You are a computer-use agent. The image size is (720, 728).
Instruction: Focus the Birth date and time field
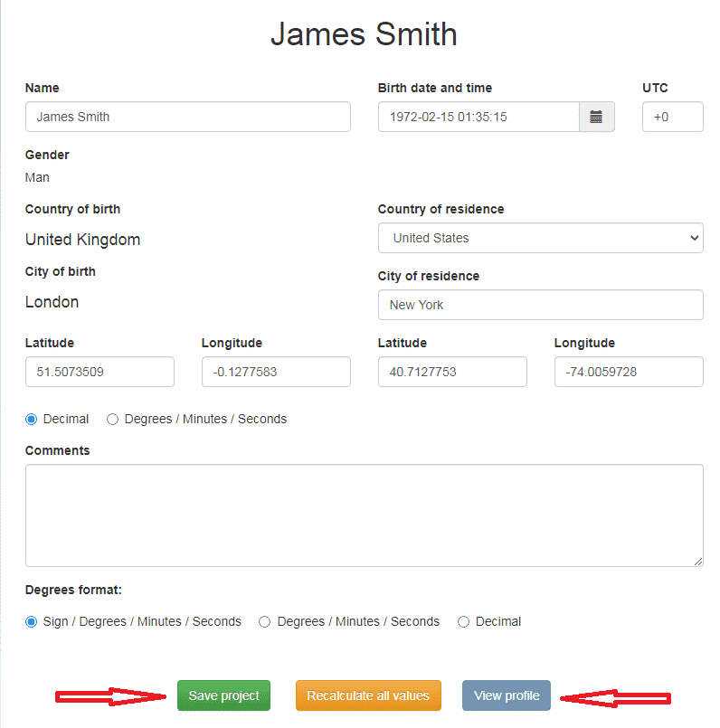coord(478,117)
